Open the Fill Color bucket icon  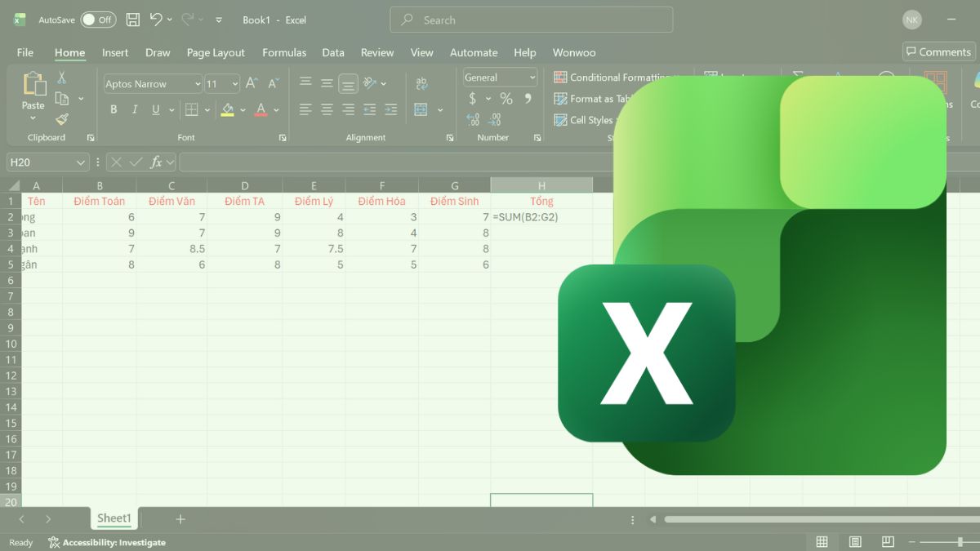(x=229, y=109)
